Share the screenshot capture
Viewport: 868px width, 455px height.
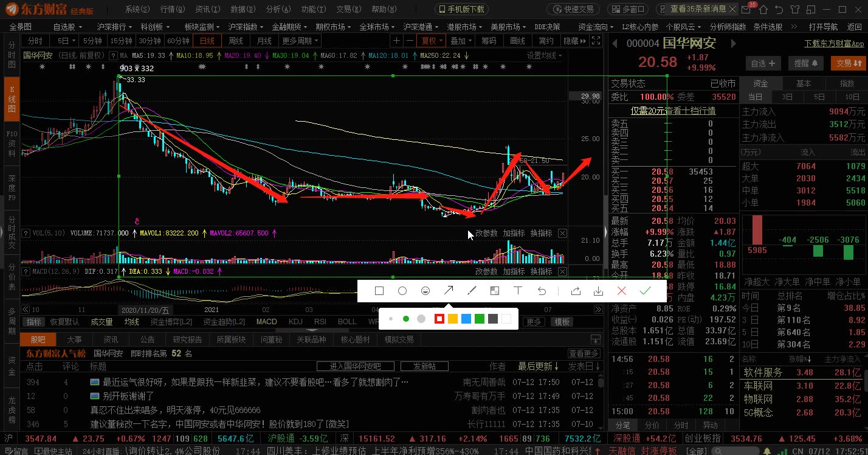click(576, 291)
